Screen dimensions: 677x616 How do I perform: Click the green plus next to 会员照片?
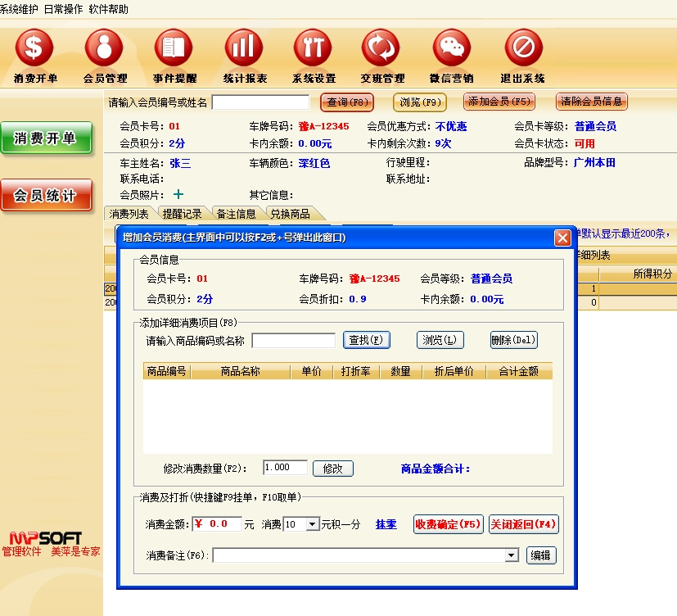coord(178,195)
